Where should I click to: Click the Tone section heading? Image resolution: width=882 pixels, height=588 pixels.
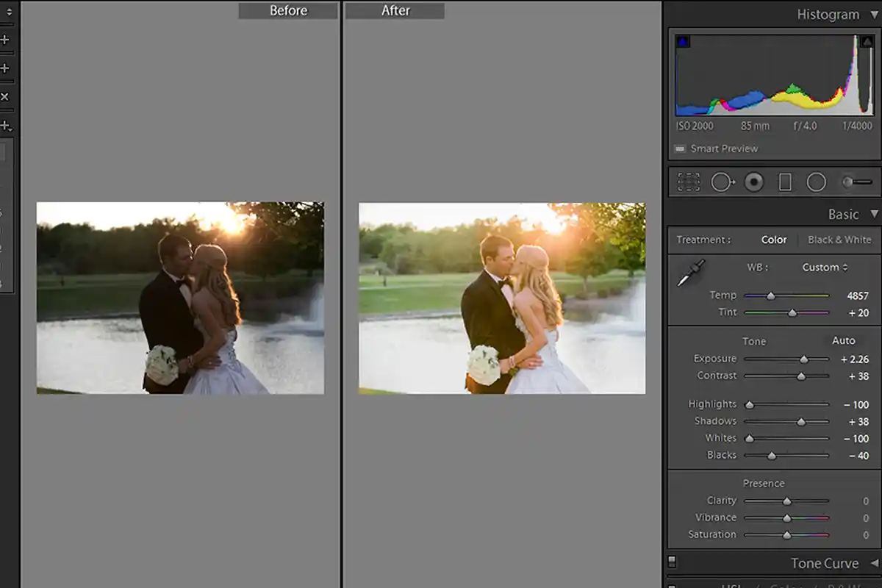[754, 341]
